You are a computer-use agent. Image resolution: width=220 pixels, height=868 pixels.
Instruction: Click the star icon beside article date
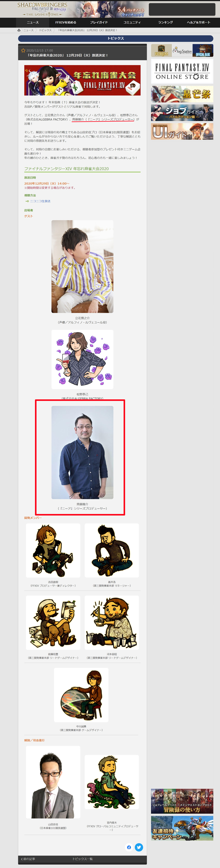pyautogui.click(x=23, y=51)
